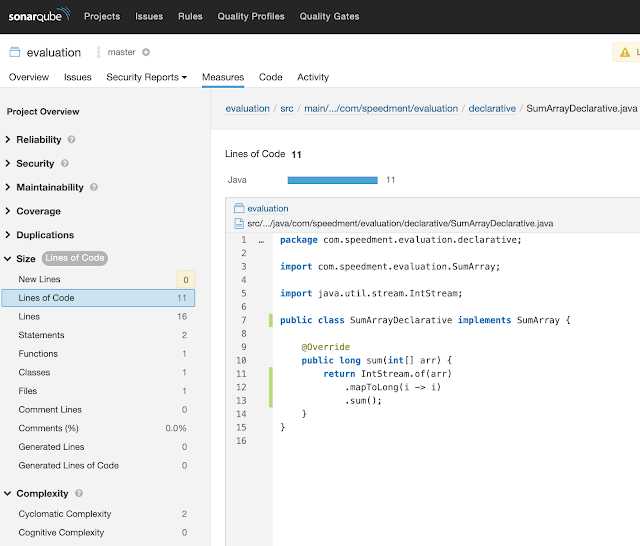
Task: Click the ellipsis SCM marker on line 1
Action: pos(261,241)
